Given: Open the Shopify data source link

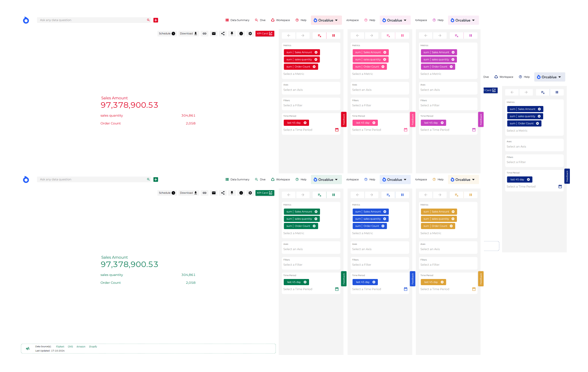Looking at the screenshot, I should [x=93, y=347].
